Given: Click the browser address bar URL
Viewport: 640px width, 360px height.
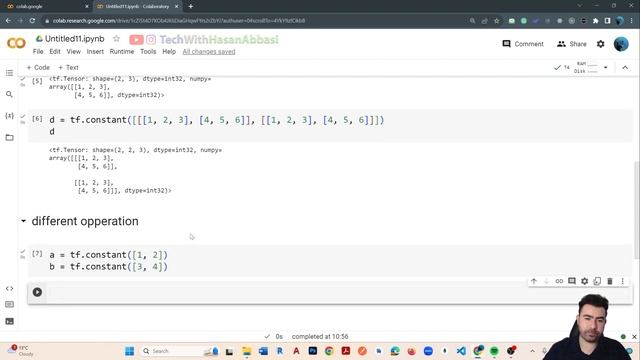Looking at the screenshot, I should click(x=179, y=20).
